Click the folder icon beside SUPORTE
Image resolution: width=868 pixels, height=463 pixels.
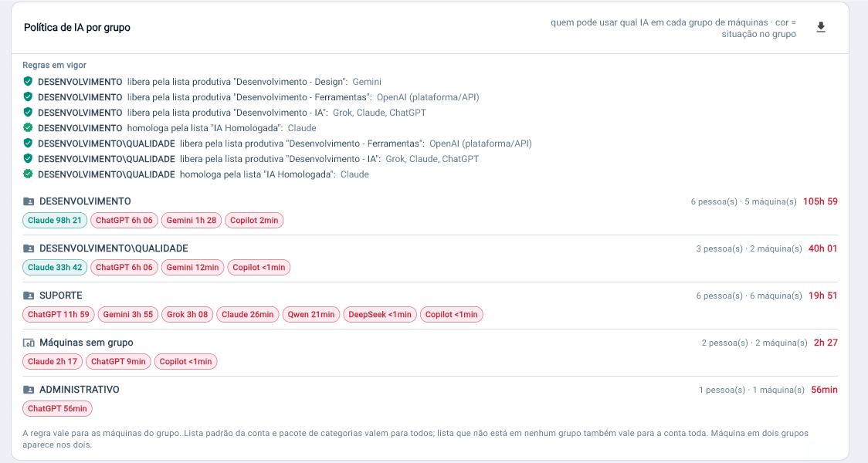coord(29,296)
